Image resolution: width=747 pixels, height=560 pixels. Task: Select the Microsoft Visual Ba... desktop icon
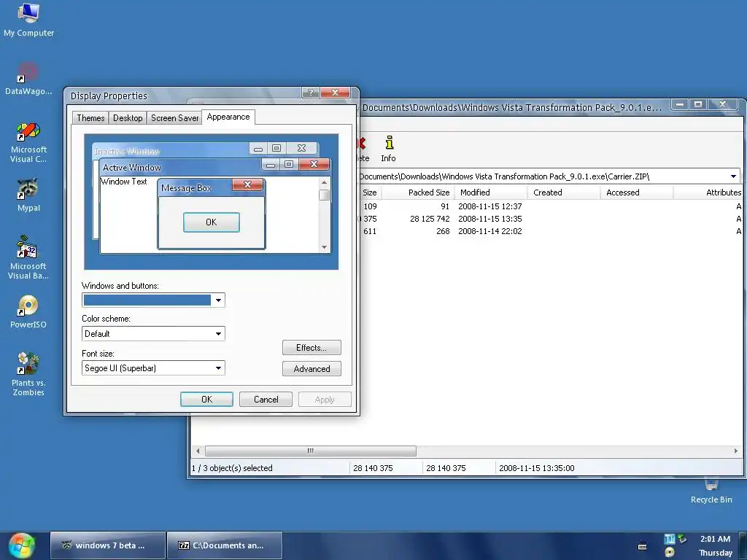click(28, 257)
